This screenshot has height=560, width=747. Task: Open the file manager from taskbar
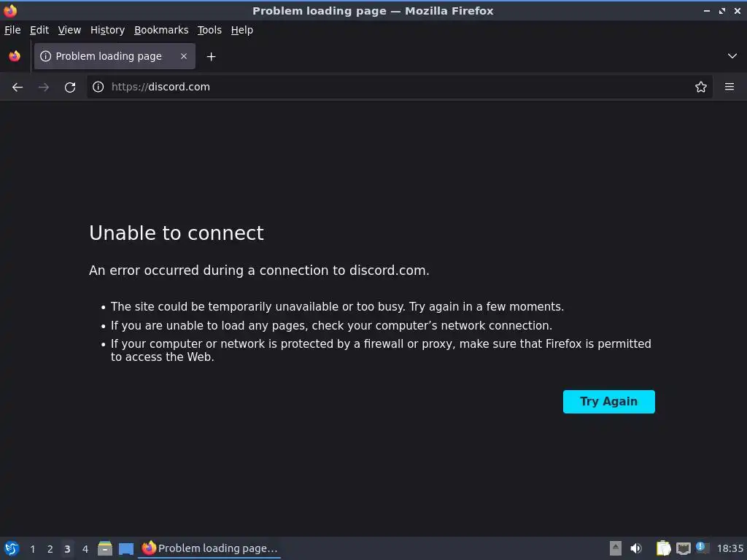point(105,548)
